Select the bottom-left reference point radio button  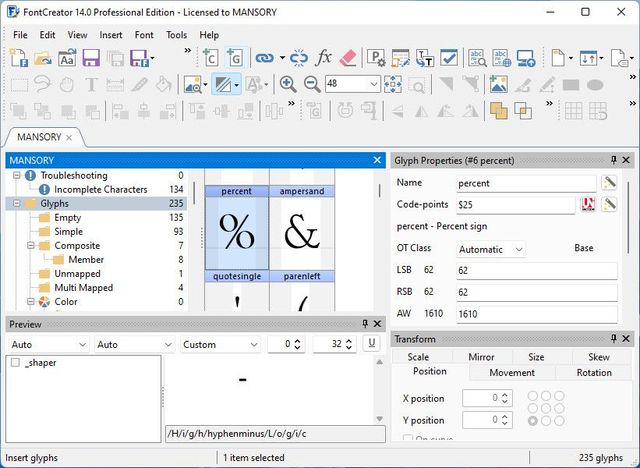point(531,421)
